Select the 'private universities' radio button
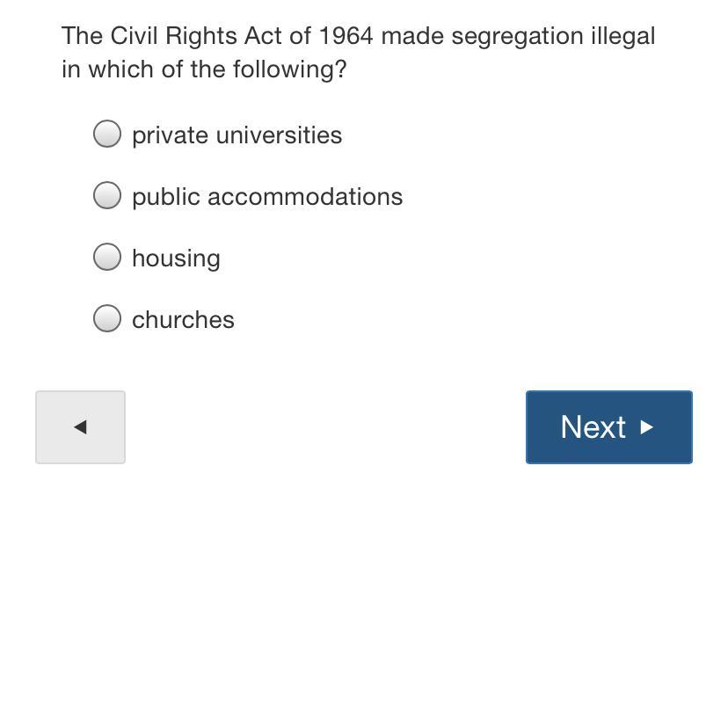The image size is (728, 728). point(107,134)
